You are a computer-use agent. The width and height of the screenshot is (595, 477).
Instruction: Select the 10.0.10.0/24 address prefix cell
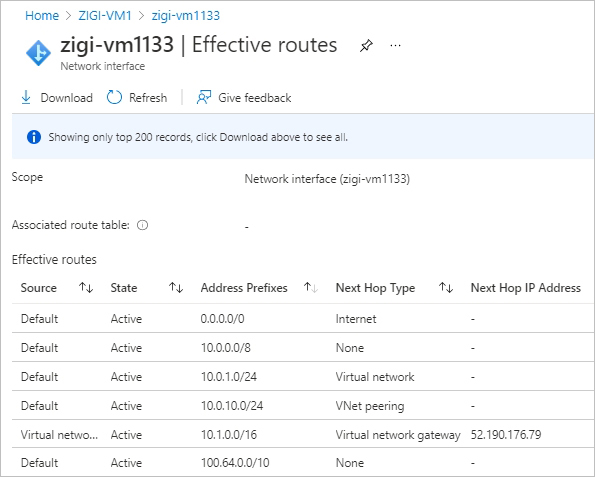click(x=231, y=406)
